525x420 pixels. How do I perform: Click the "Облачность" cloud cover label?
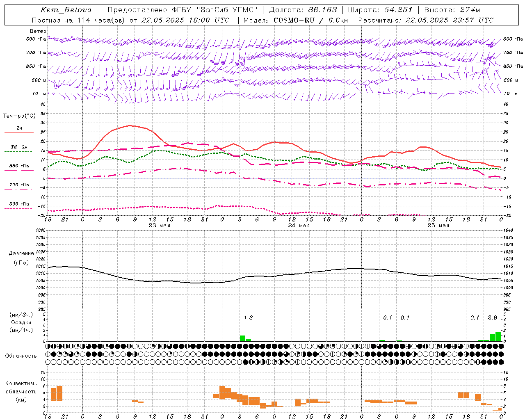(x=21, y=356)
